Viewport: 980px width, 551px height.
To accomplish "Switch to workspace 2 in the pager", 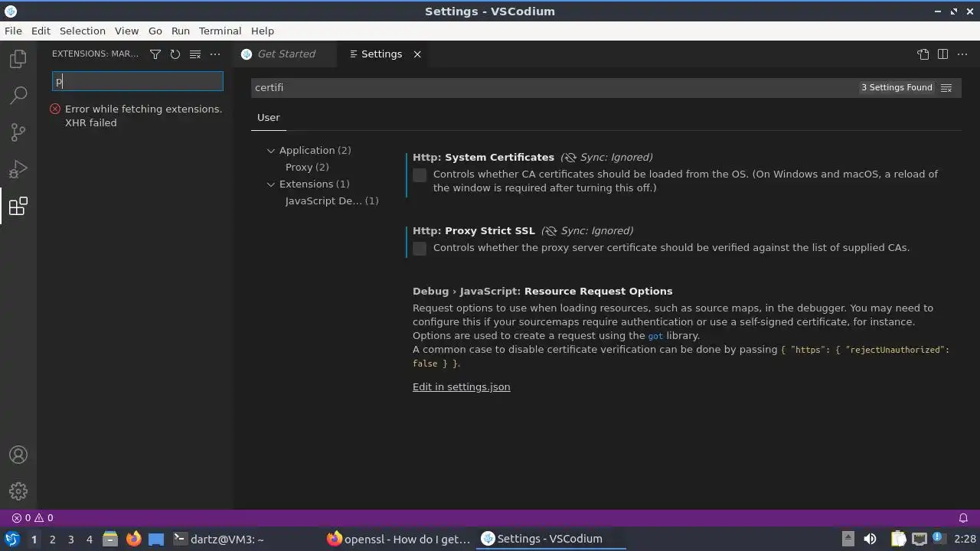I will pyautogui.click(x=52, y=540).
